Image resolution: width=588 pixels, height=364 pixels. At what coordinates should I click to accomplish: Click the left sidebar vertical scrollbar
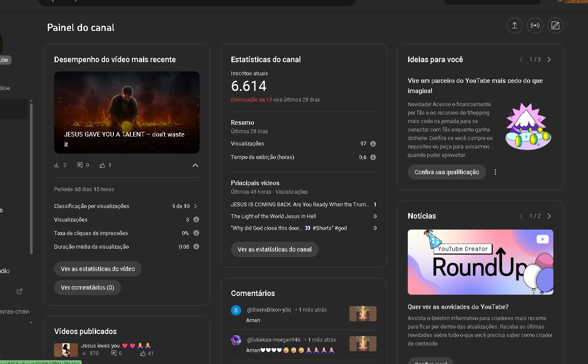31,178
